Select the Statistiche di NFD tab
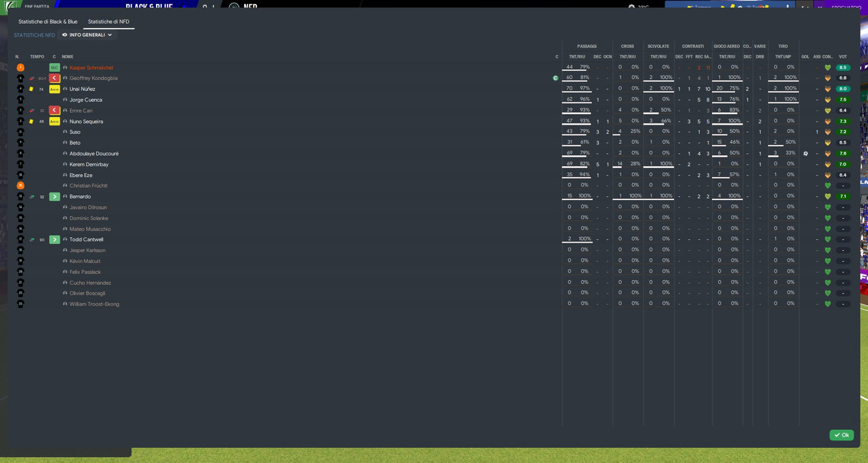The width and height of the screenshot is (868, 463). (x=108, y=22)
